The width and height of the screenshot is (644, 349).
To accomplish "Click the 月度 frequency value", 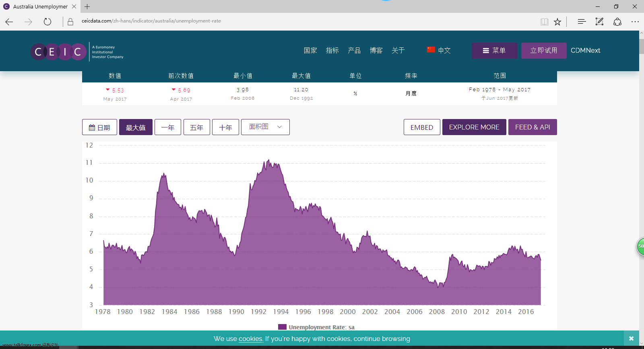I will pos(411,93).
